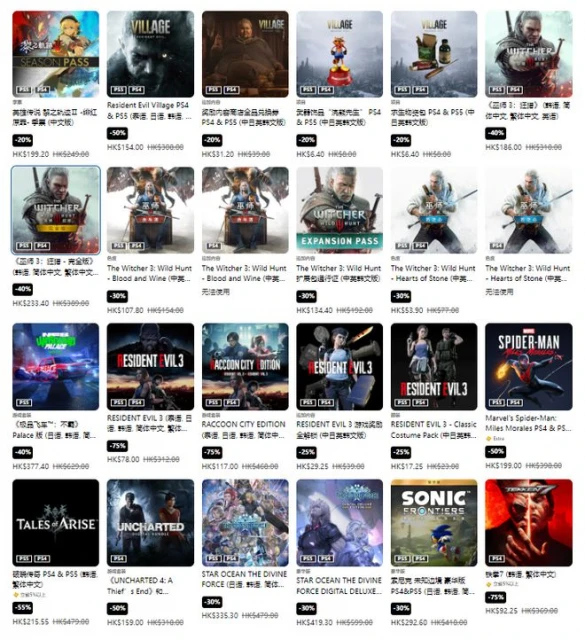
Task: Open the STAR OCEAN DIGITAL DELUXE title link
Action: [x=339, y=586]
